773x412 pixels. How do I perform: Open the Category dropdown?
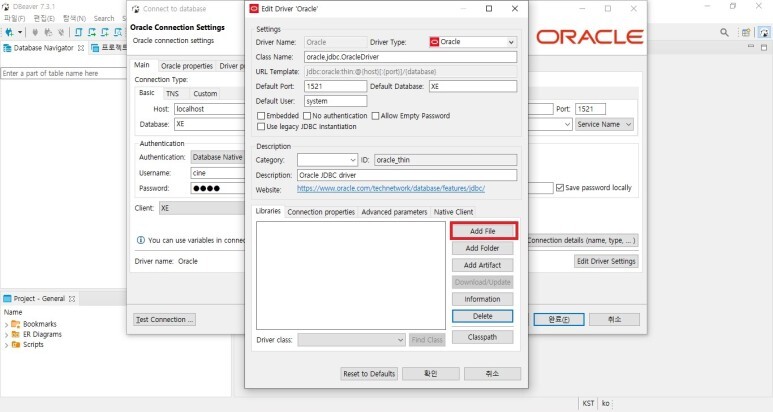(x=327, y=160)
